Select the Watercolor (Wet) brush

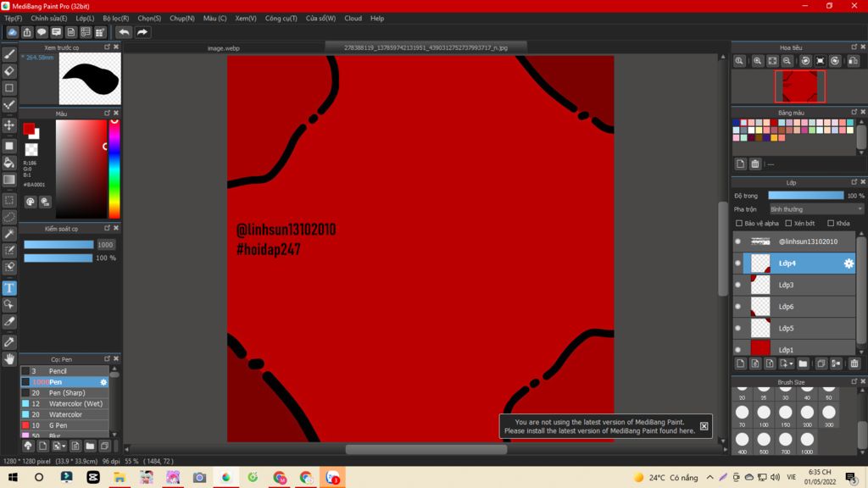pyautogui.click(x=64, y=404)
